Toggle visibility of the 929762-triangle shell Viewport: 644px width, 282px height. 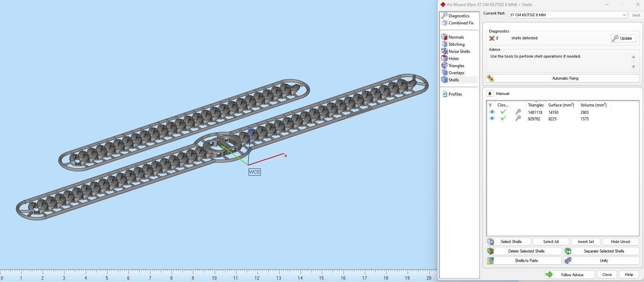point(492,118)
